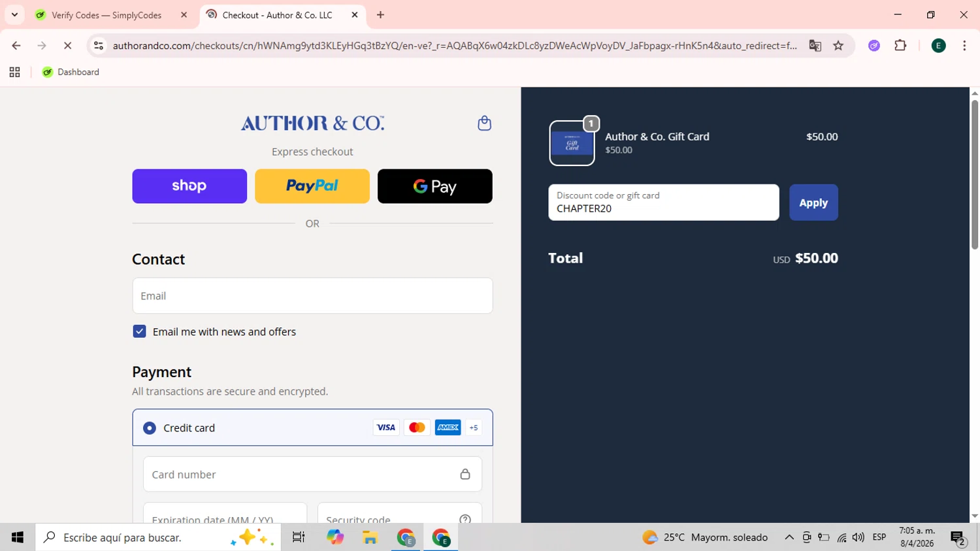Show the +5 more card types
Screen dimensions: 980x551
(474, 427)
